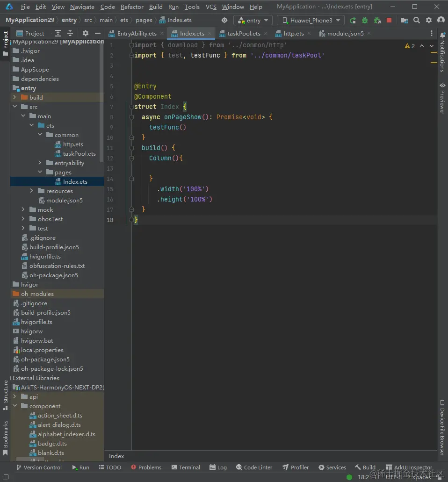Select module.json5 file in project tree
This screenshot has height=482, width=448.
[x=64, y=200]
